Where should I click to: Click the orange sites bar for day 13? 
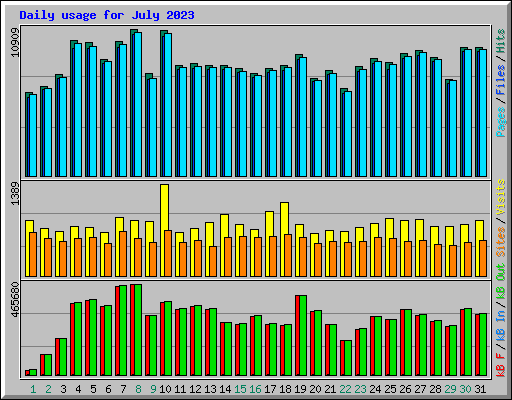213,261
